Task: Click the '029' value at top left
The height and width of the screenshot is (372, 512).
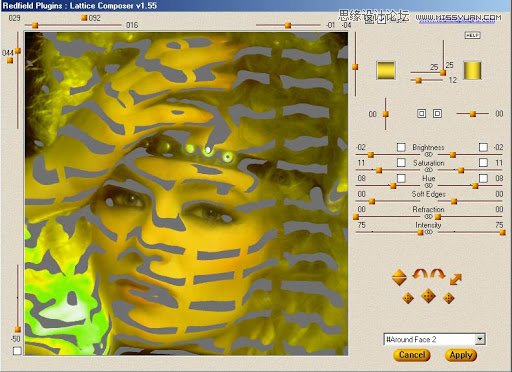Action: pos(14,18)
